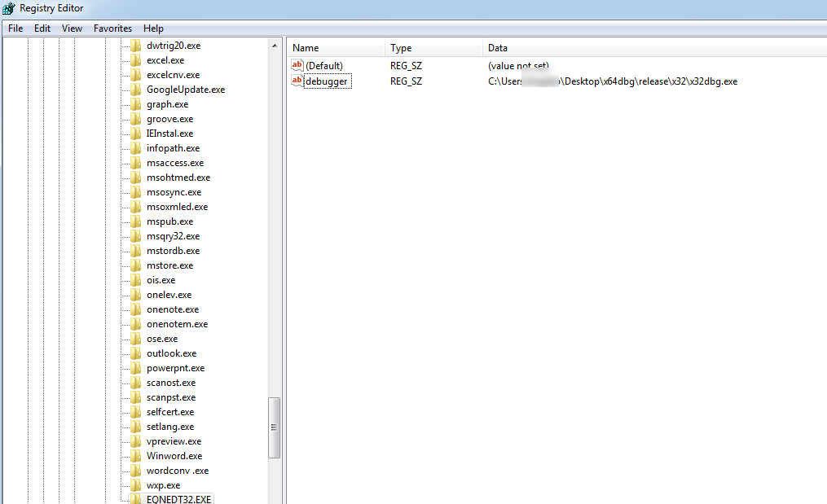Click the folder icon beside excel.exe
Viewport: 827px width, 504px height.
click(136, 60)
